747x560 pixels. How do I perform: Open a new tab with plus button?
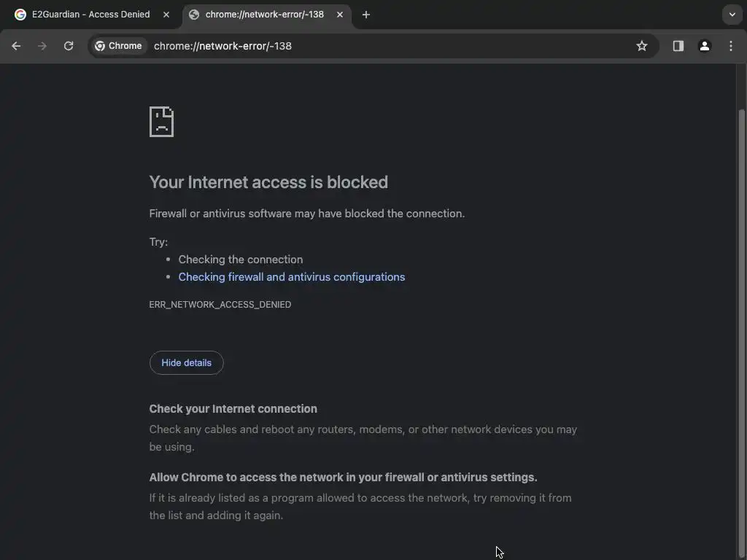(x=366, y=15)
